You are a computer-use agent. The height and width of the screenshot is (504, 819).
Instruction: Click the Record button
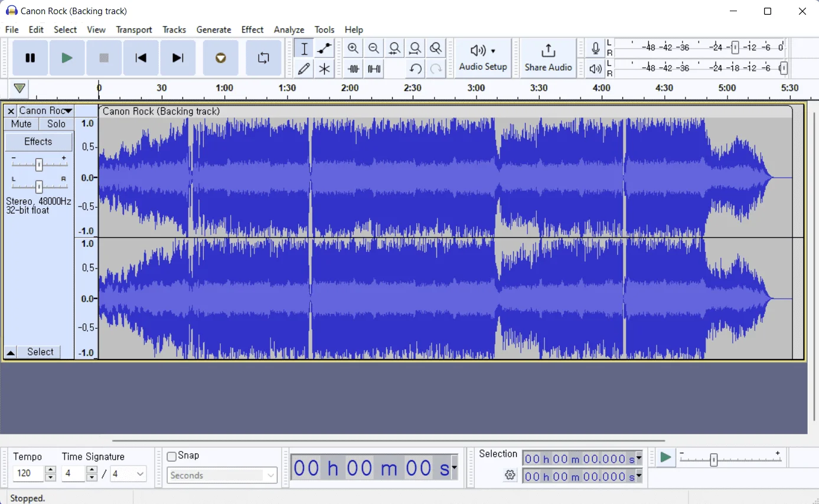220,58
